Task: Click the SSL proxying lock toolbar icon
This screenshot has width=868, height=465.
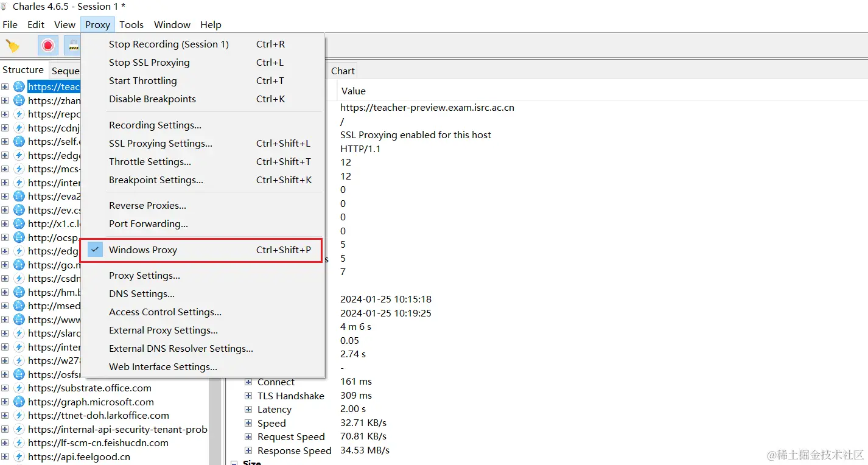Action: (x=73, y=46)
